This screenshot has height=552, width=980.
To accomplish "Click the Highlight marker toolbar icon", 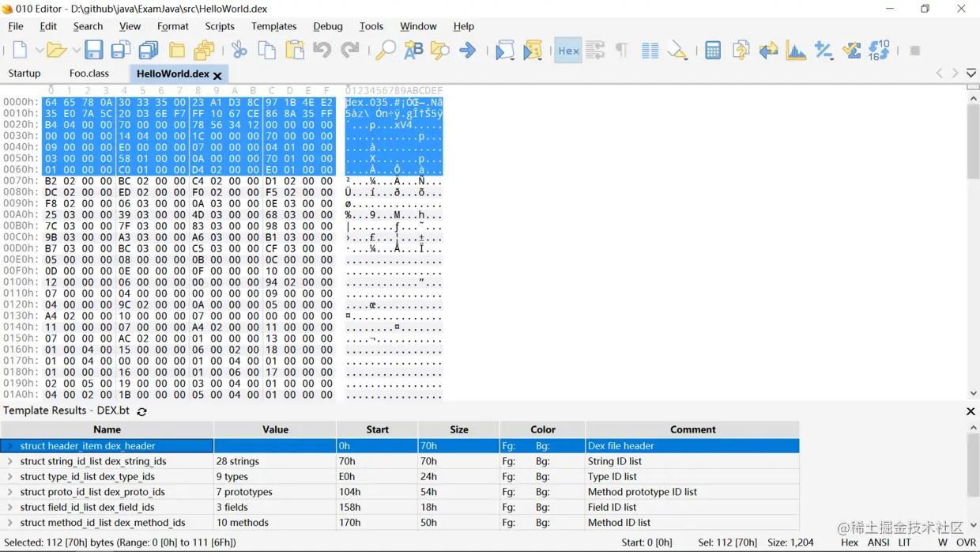I will click(x=677, y=51).
